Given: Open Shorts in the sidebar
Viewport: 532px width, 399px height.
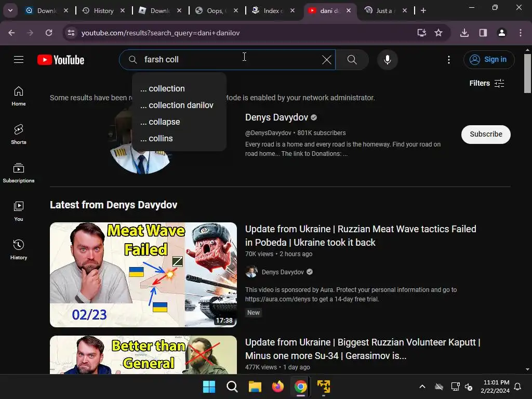Looking at the screenshot, I should (x=19, y=135).
